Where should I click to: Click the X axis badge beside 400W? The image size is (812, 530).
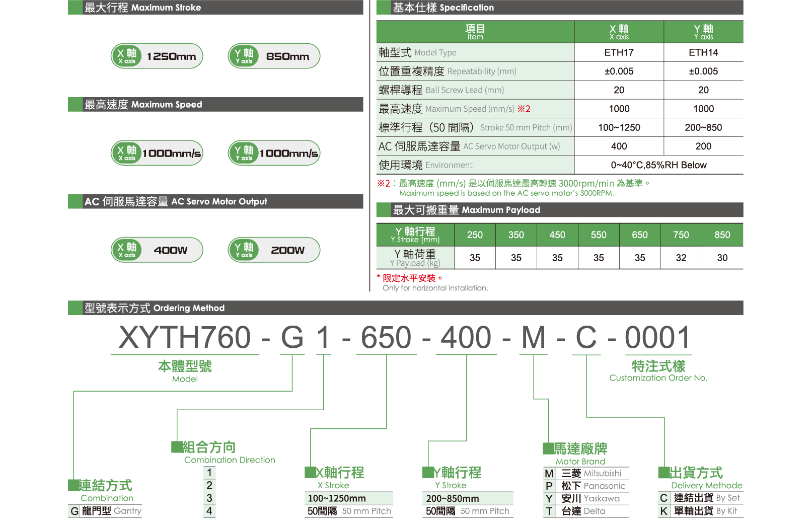click(126, 250)
